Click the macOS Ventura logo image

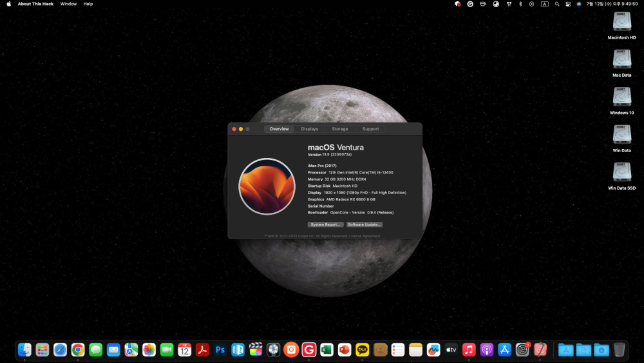(x=267, y=186)
